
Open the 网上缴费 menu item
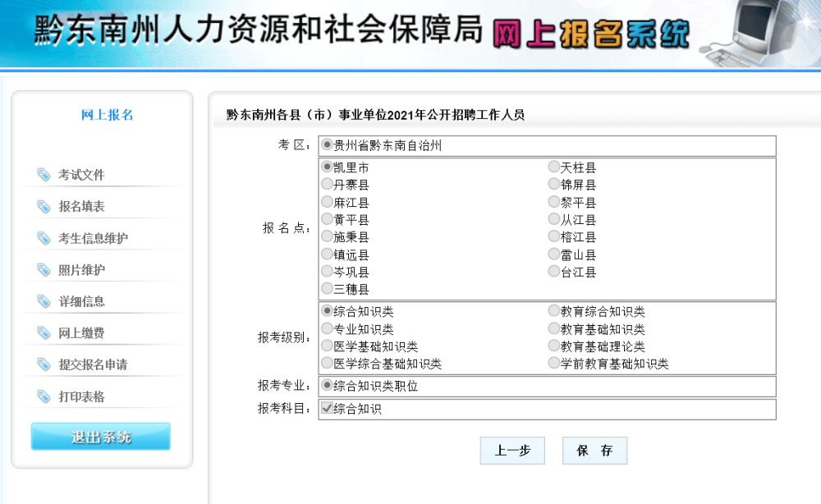coord(81,333)
